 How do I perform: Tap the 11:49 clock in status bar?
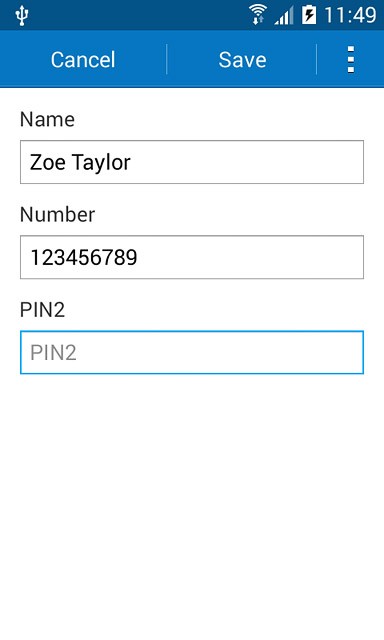pyautogui.click(x=350, y=16)
